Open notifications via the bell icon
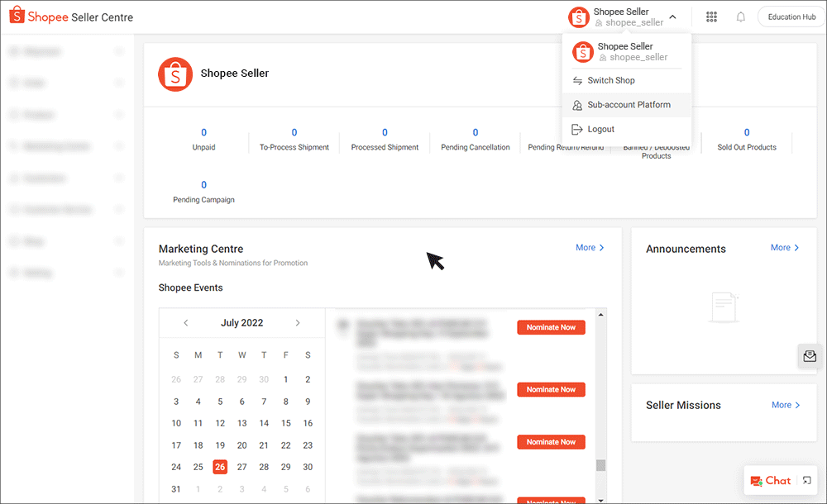827x504 pixels. coord(740,16)
